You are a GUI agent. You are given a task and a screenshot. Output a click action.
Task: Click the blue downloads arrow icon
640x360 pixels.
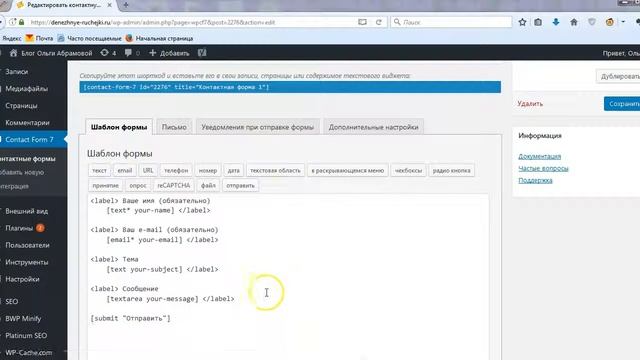556,22
